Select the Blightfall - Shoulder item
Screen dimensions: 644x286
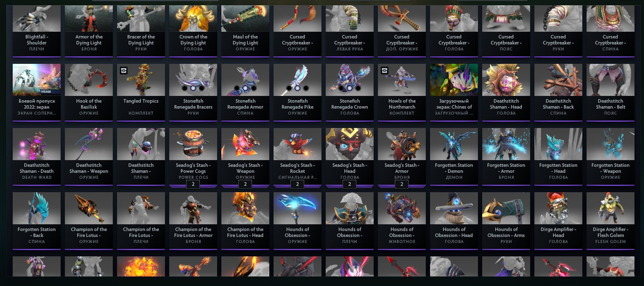pyautogui.click(x=37, y=31)
